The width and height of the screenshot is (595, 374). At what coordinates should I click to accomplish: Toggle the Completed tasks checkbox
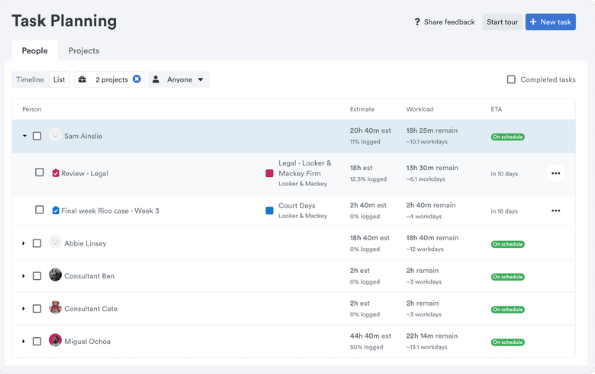tap(511, 79)
